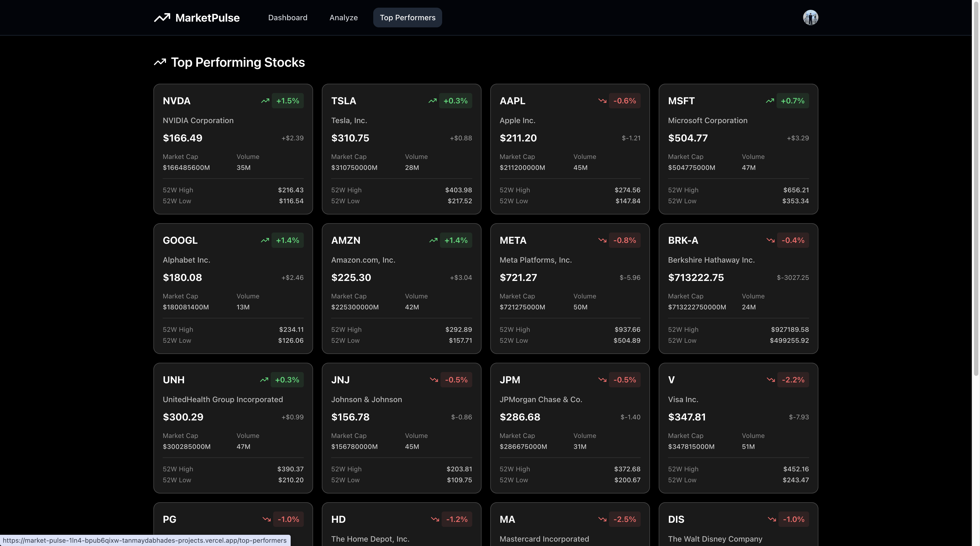This screenshot has height=546, width=980.
Task: Click The Home Depot, Inc. name
Action: click(370, 539)
